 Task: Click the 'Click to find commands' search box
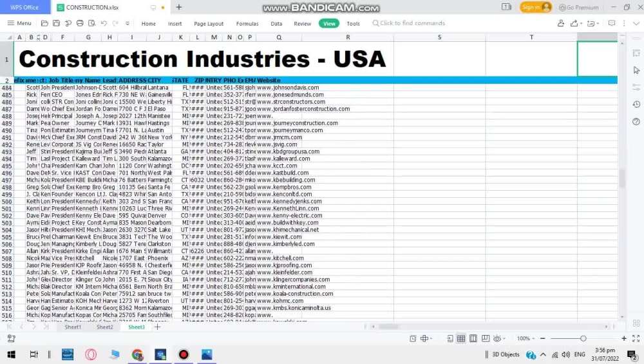click(x=409, y=23)
